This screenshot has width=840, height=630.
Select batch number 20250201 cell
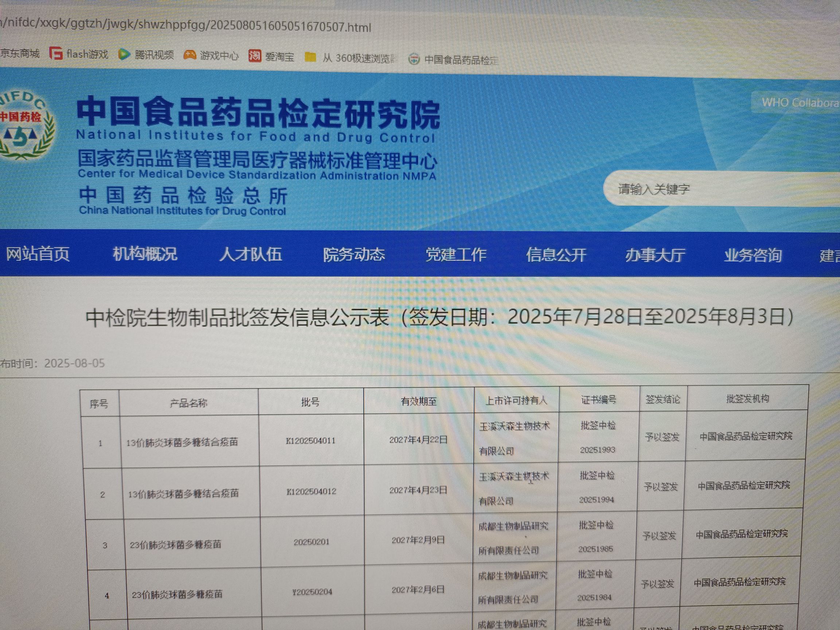tap(311, 541)
